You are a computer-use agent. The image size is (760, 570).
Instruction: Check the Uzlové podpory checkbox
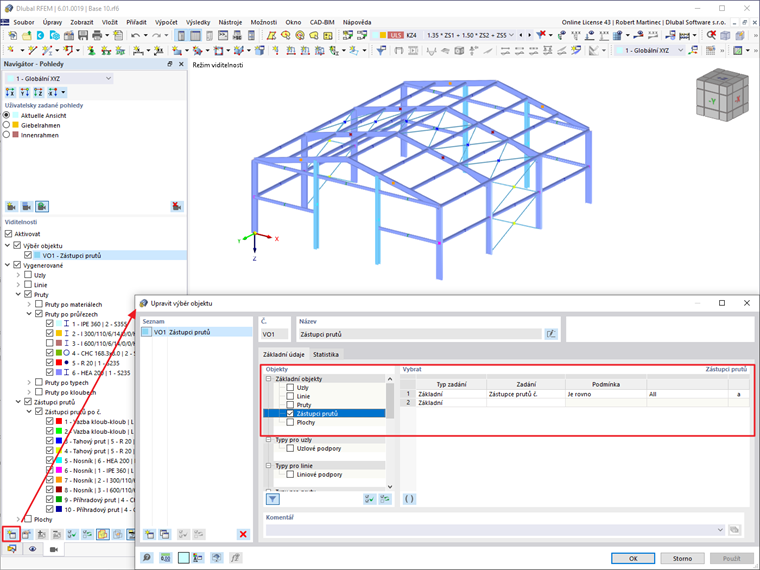290,448
